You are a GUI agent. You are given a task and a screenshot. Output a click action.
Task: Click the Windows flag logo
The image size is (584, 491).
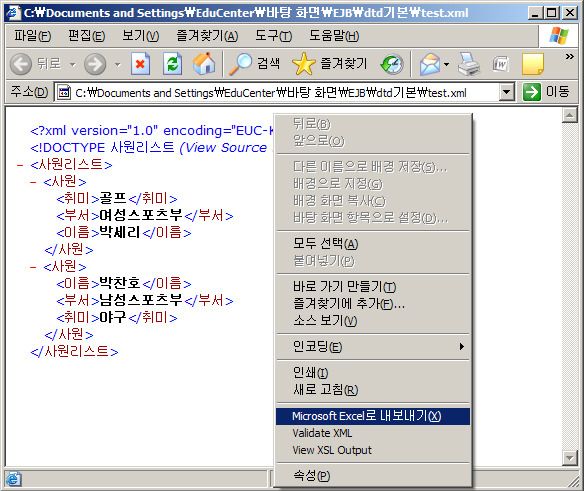[x=559, y=36]
